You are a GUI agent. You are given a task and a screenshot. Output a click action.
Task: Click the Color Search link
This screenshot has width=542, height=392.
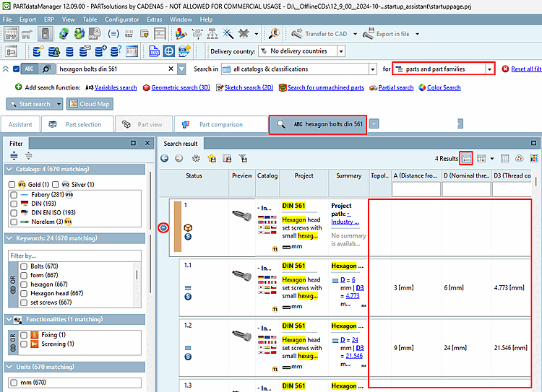[444, 87]
